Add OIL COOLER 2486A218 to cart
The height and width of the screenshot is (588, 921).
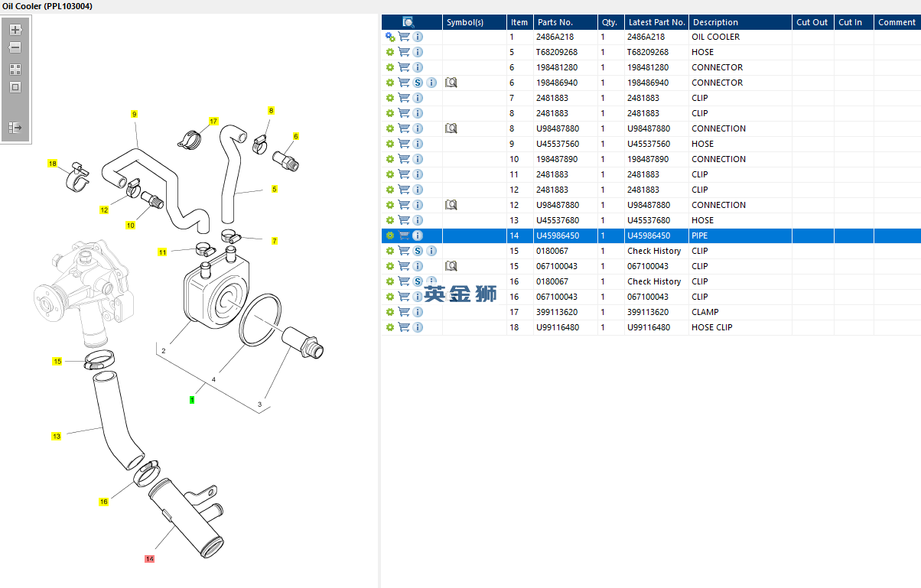tap(404, 37)
